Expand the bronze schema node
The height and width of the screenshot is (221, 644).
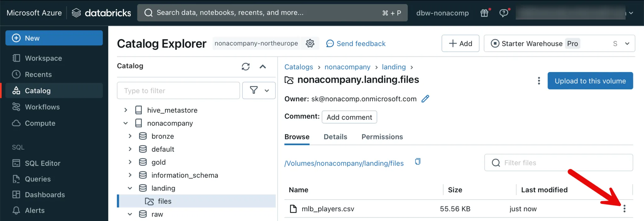[x=130, y=136]
